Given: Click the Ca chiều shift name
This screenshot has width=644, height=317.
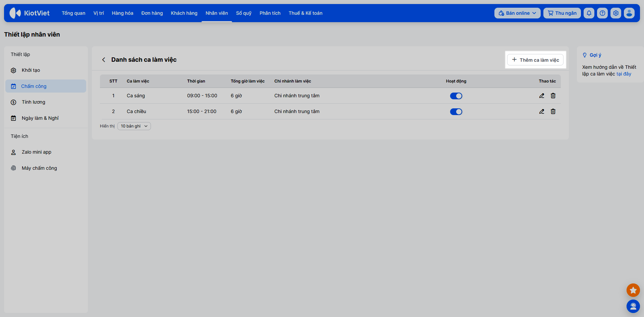Looking at the screenshot, I should [137, 111].
